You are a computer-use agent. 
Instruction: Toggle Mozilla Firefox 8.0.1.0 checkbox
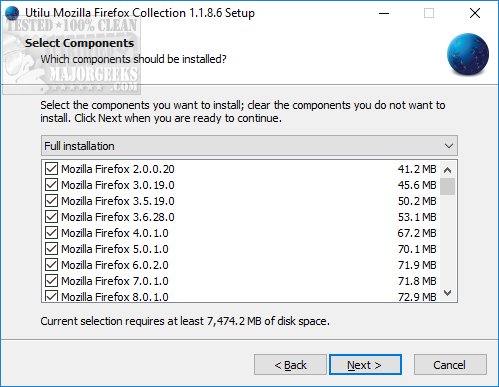coord(51,296)
